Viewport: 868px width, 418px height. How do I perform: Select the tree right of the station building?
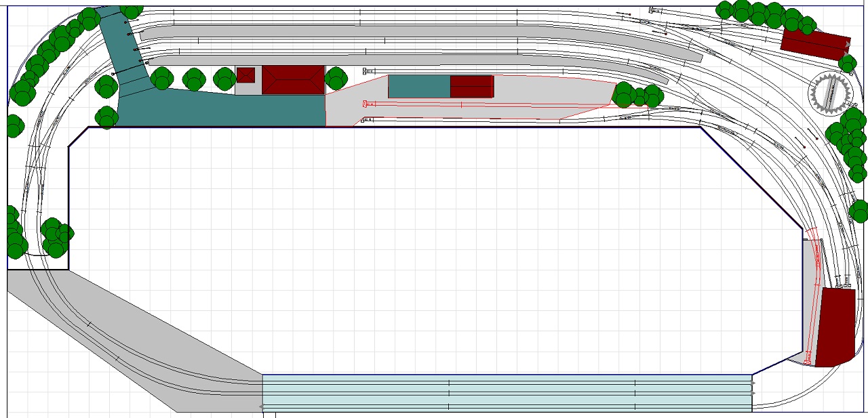pyautogui.click(x=336, y=79)
